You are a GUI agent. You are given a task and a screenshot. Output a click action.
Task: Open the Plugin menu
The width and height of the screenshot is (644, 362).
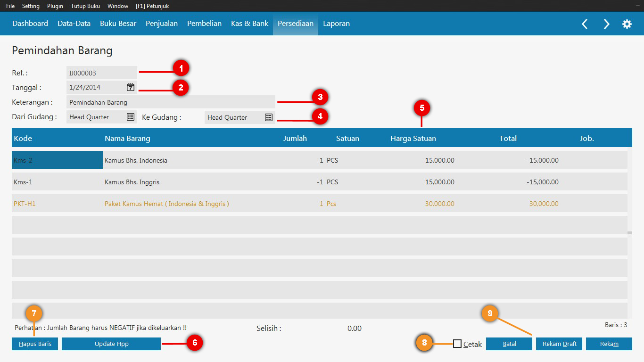(x=55, y=6)
